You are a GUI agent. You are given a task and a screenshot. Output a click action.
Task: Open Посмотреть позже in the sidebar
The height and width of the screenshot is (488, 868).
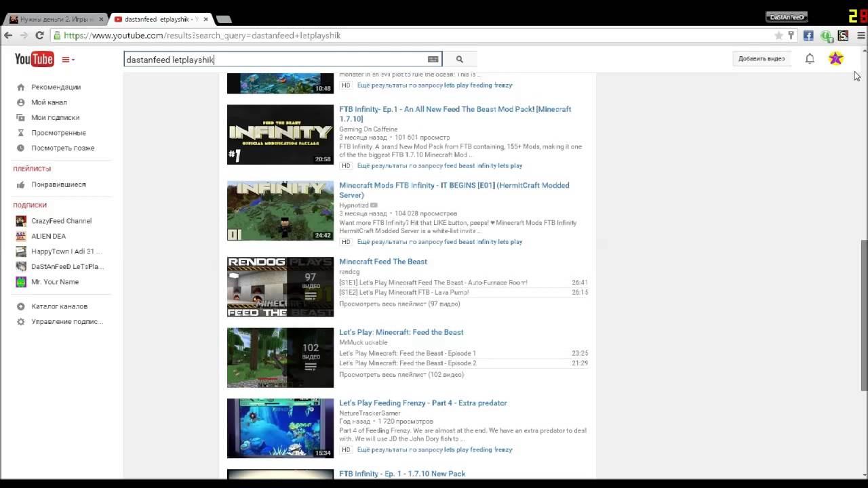coord(62,148)
